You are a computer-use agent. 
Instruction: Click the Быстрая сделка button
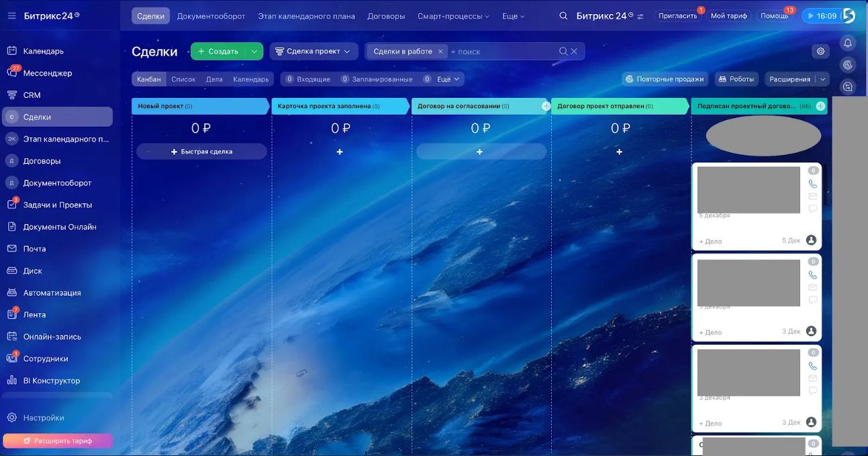[x=201, y=152]
